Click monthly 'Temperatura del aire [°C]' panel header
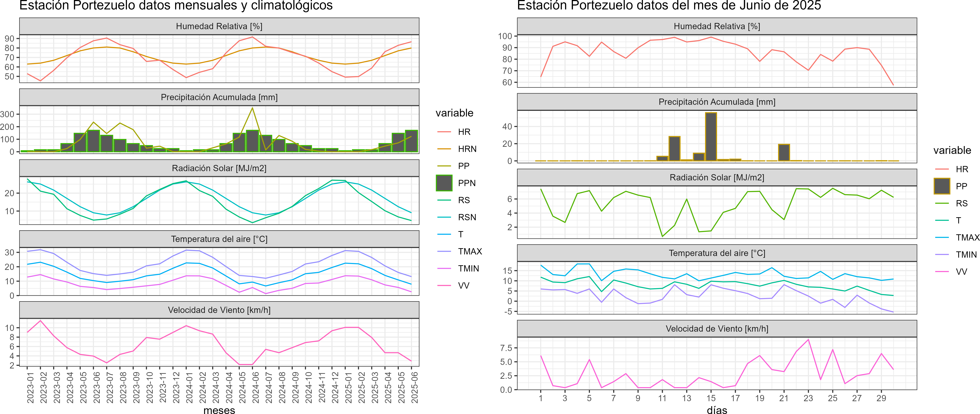The width and height of the screenshot is (980, 414). (x=219, y=239)
